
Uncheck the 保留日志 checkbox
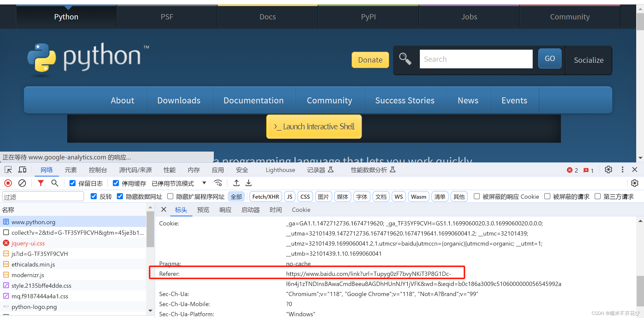click(x=73, y=183)
